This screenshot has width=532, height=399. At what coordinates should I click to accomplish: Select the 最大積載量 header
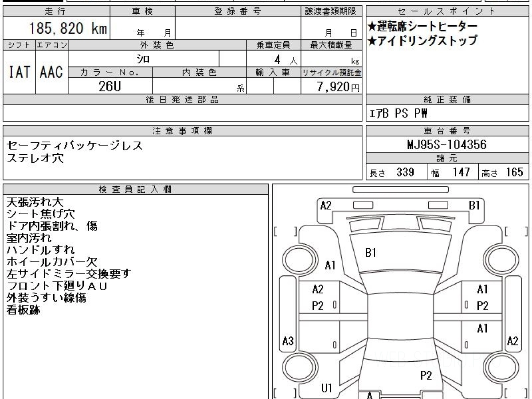(x=332, y=45)
